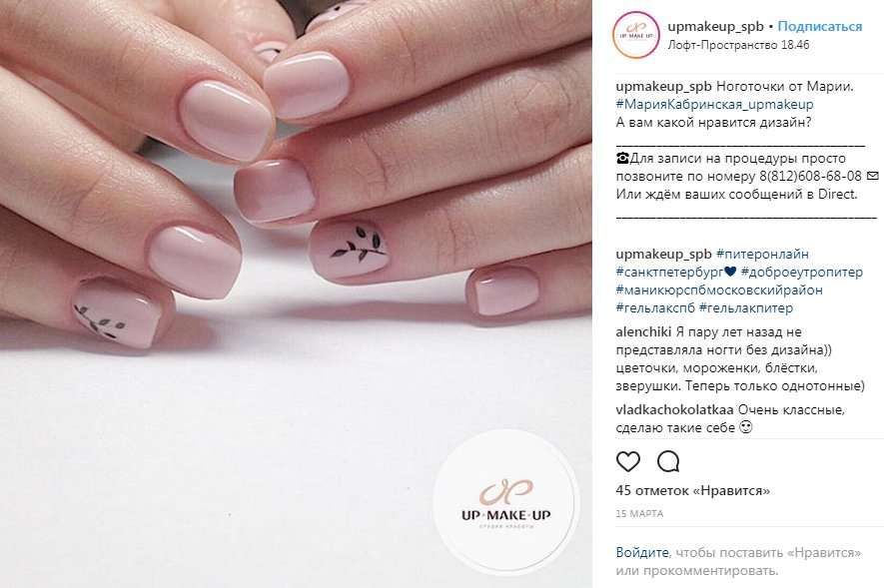Open location Лофт-Пространство 18.46
The height and width of the screenshot is (588, 884).
[738, 45]
